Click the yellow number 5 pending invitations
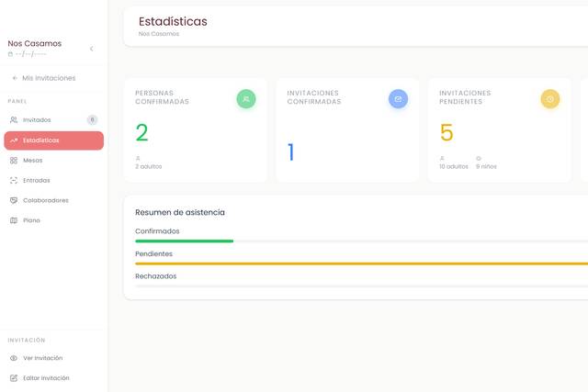The image size is (588, 392). [x=447, y=132]
